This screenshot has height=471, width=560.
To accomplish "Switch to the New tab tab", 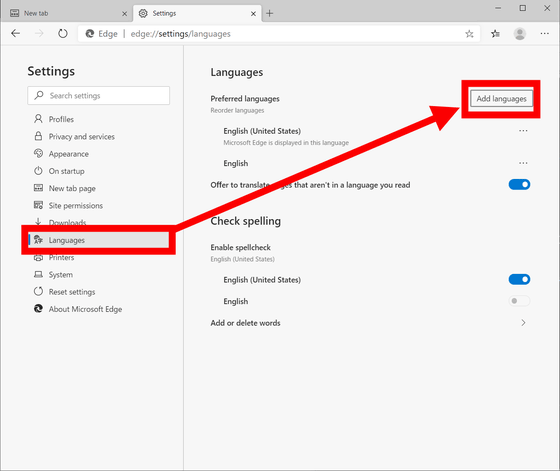I will pos(67,14).
